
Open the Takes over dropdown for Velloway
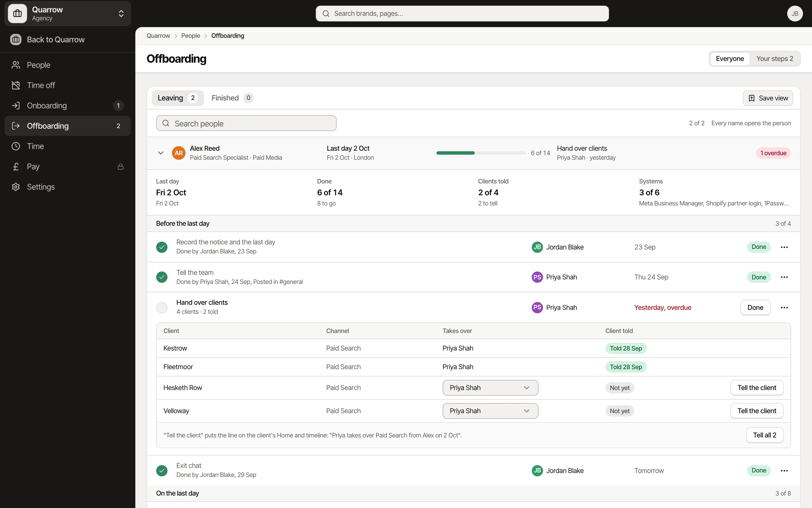click(x=490, y=411)
